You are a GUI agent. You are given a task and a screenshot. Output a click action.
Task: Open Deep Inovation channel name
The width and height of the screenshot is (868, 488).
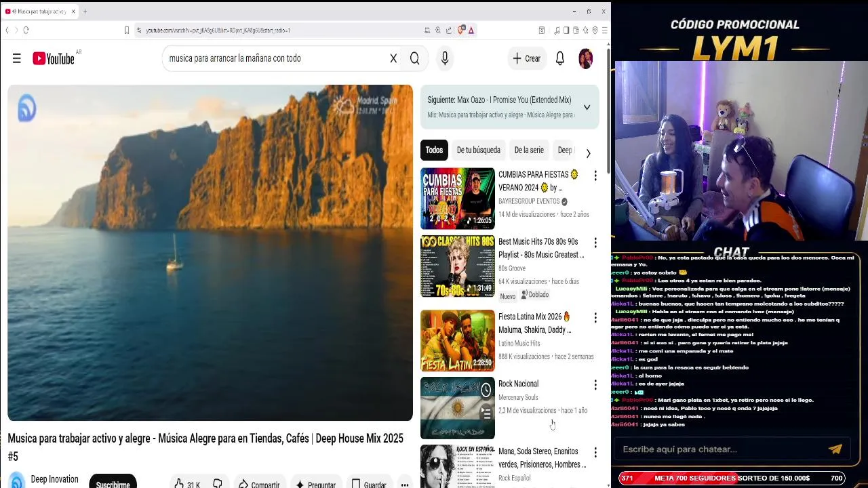(54, 479)
